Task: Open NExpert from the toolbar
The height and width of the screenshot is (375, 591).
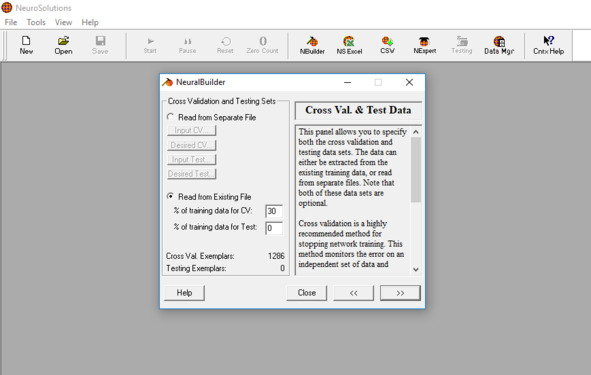Action: 424,45
